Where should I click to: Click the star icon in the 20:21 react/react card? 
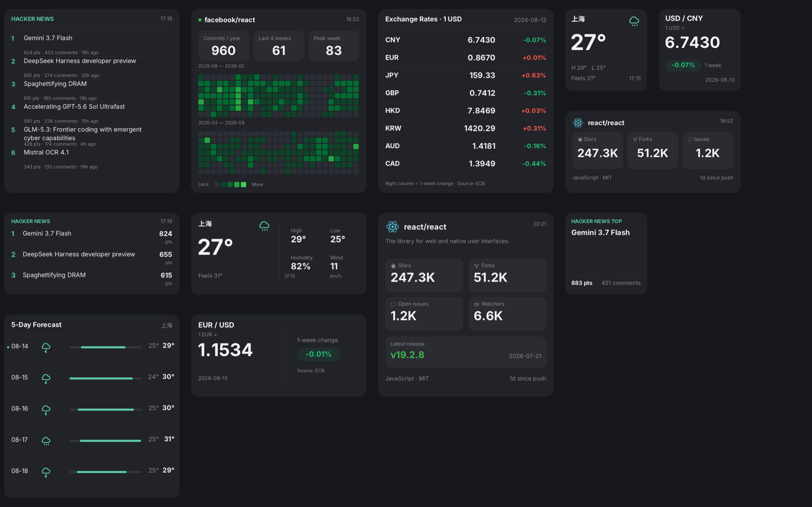393,266
